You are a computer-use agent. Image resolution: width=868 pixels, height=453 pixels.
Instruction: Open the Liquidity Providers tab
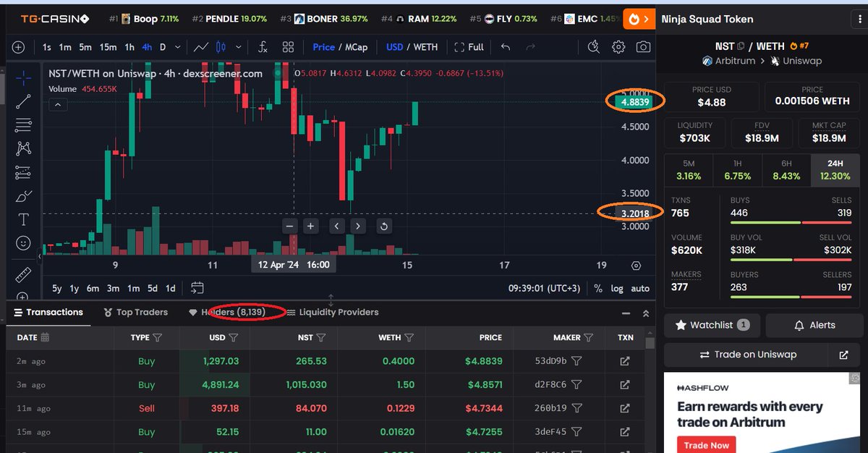point(332,312)
